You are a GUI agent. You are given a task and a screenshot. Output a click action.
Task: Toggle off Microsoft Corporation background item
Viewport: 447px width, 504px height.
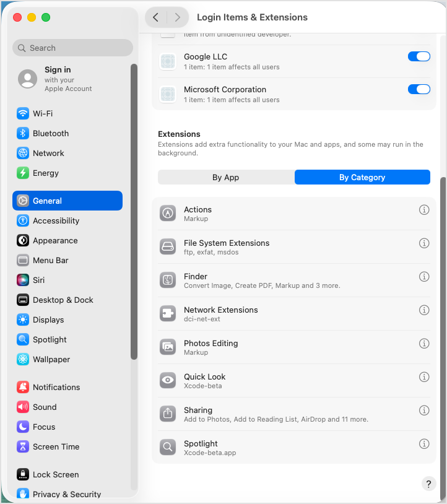click(x=419, y=90)
